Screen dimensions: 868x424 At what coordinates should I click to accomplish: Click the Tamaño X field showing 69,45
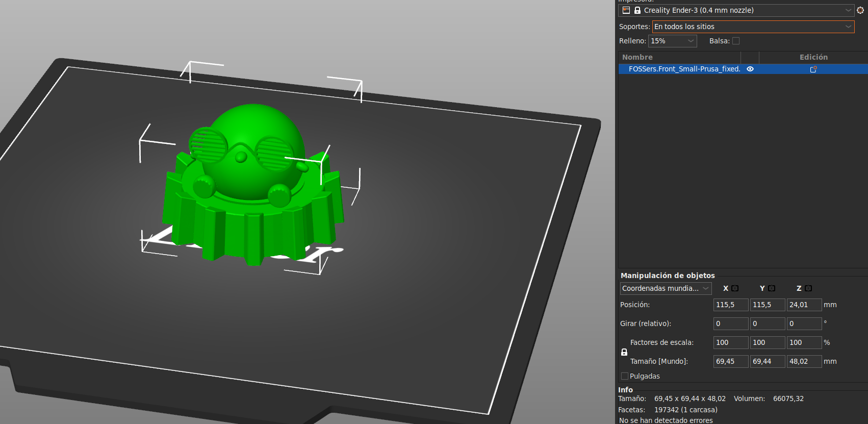click(x=731, y=361)
